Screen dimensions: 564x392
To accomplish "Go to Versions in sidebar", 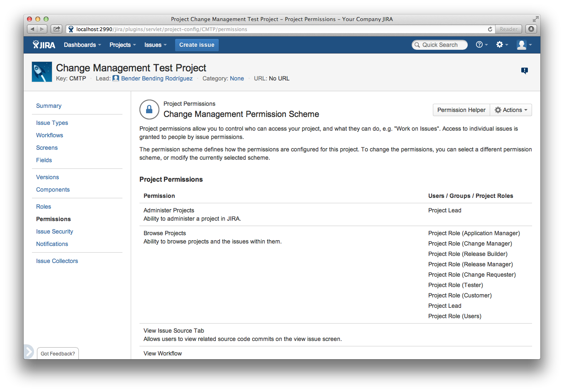I will pyautogui.click(x=47, y=177).
